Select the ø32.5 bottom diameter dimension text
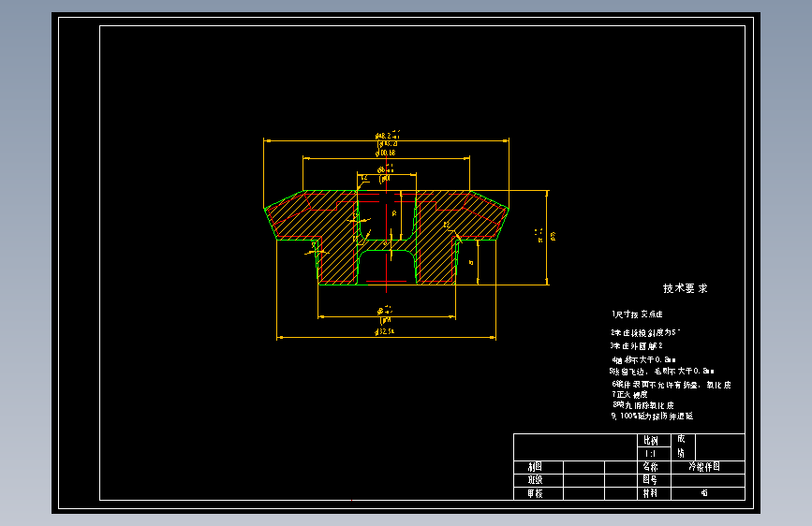Screen dimensions: 812x526 385,331
